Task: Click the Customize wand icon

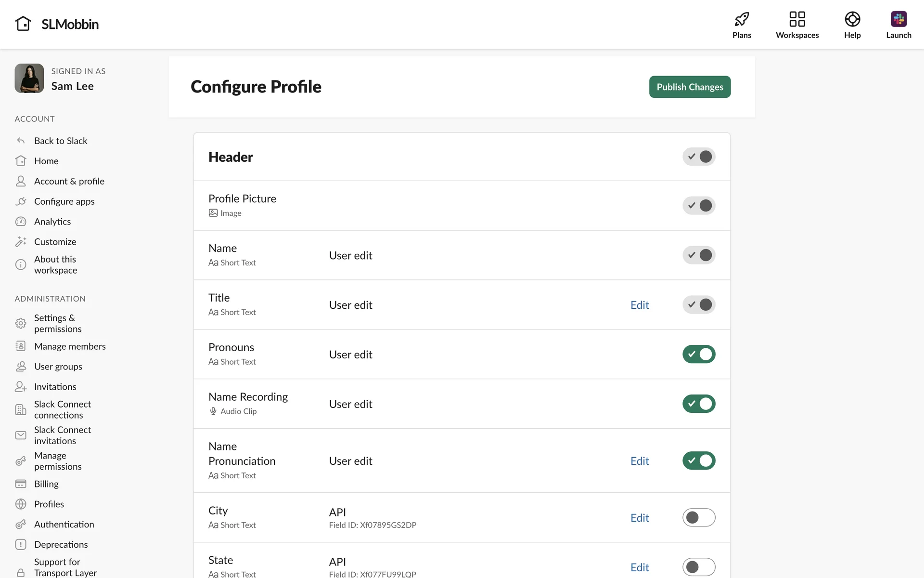Action: (x=21, y=242)
